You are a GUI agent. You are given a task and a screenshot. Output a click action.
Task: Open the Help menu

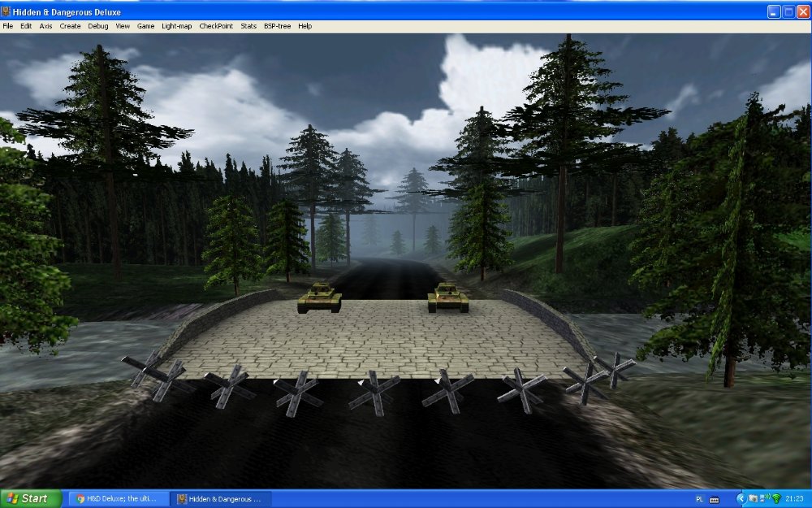point(305,26)
